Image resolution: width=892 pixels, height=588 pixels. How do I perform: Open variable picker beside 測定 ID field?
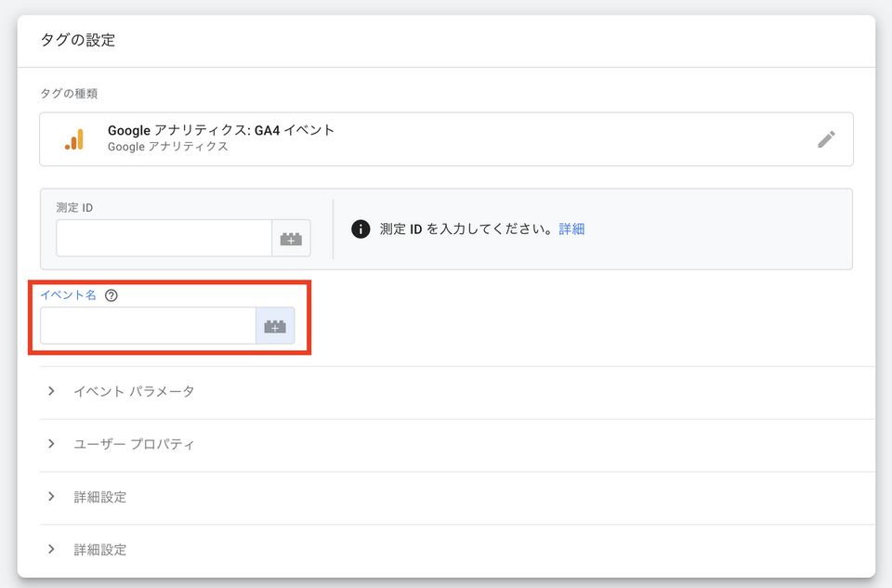click(x=291, y=239)
